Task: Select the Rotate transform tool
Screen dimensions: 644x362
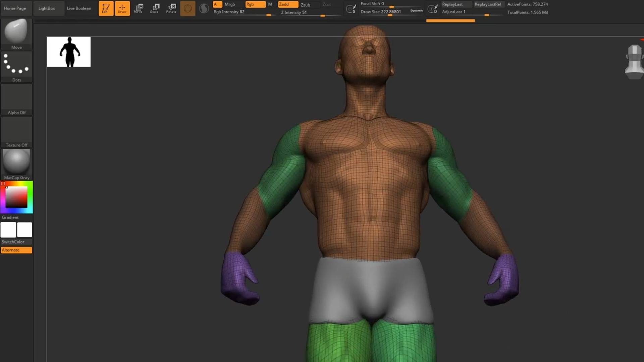Action: pyautogui.click(x=171, y=8)
